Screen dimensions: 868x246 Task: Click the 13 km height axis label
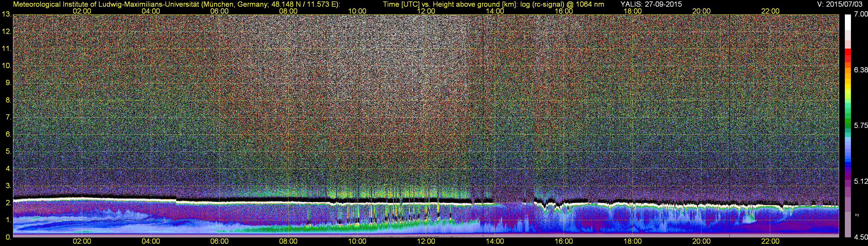pos(6,14)
